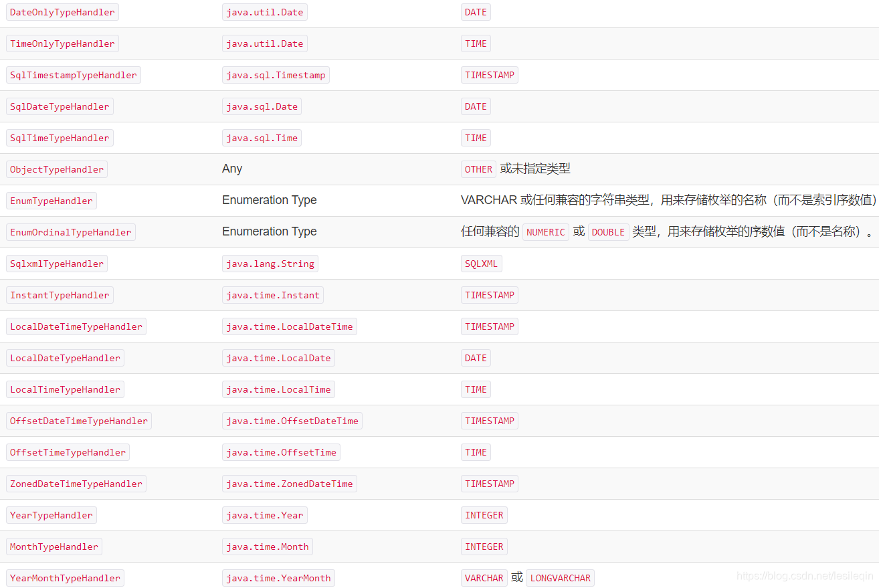Click the OTHER code tag
This screenshot has width=879, height=588.
tap(479, 169)
